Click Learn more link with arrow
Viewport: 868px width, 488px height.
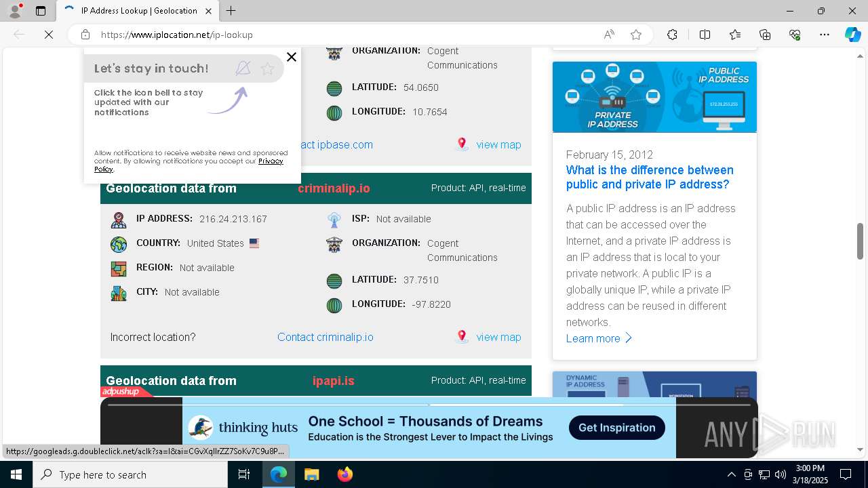coord(599,338)
